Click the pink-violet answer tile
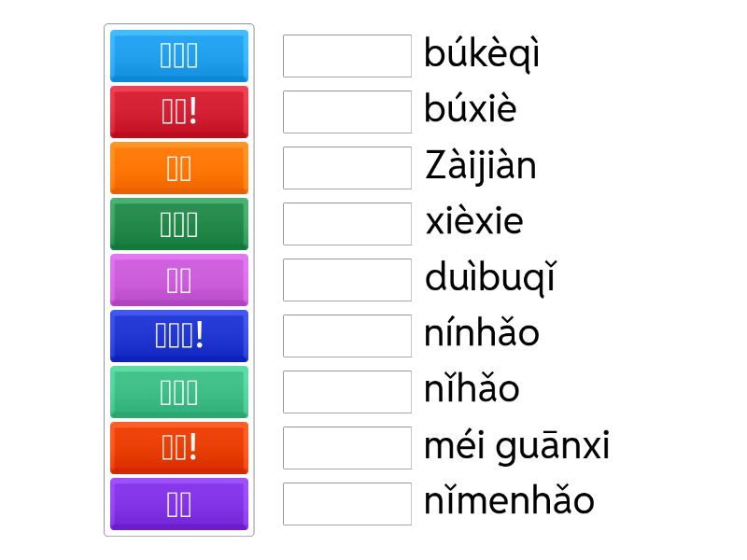 click(x=178, y=280)
